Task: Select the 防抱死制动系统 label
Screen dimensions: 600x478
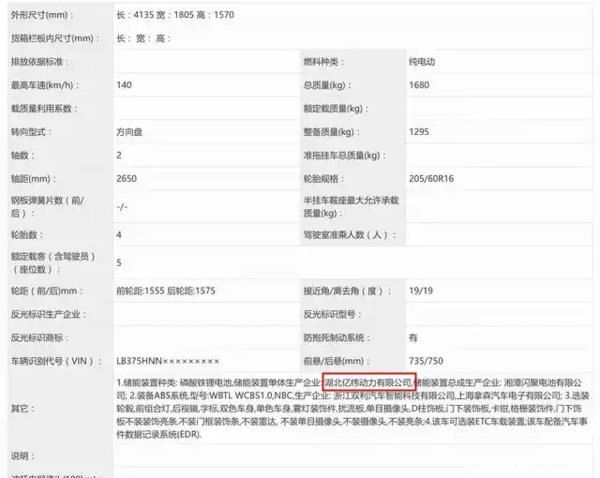Action: tap(337, 338)
